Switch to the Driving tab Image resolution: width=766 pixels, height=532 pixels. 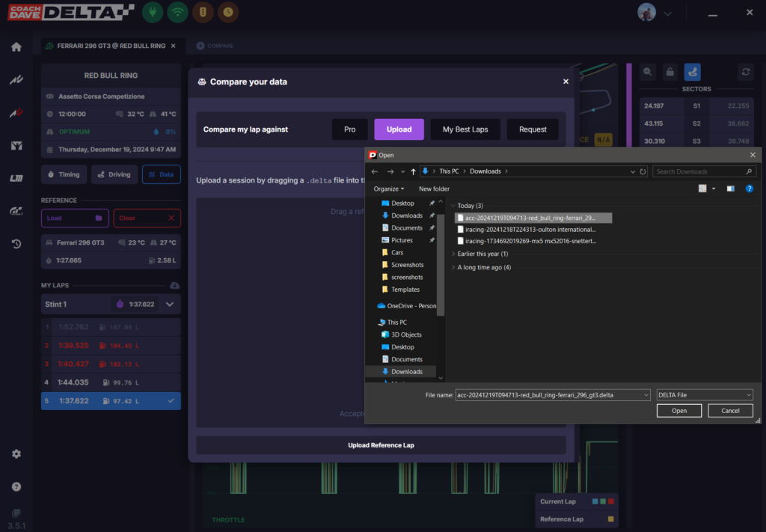tap(114, 174)
